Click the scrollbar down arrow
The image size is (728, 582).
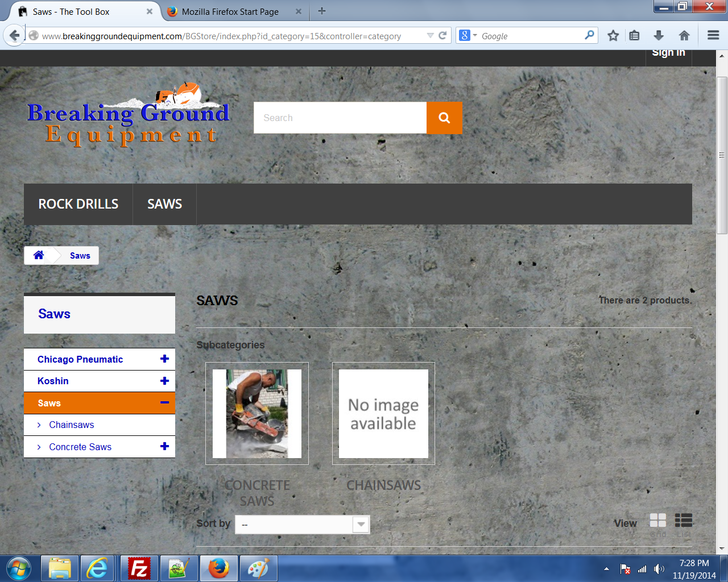click(722, 549)
